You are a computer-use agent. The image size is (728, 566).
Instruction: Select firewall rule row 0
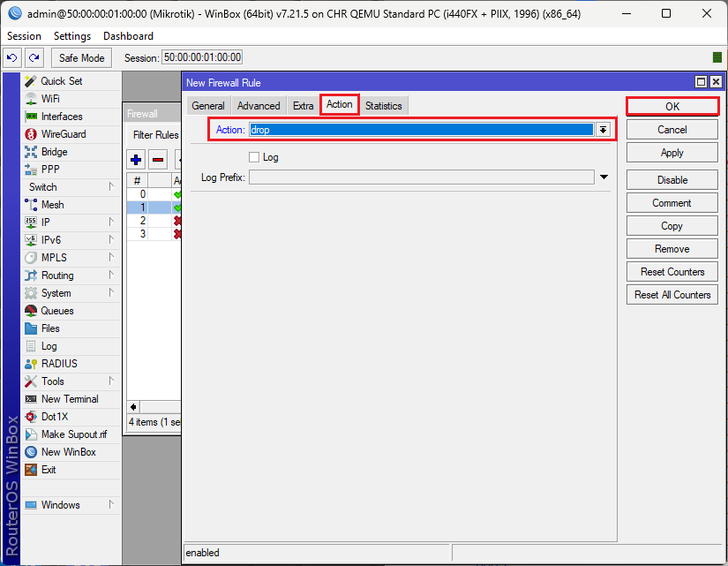pos(154,193)
